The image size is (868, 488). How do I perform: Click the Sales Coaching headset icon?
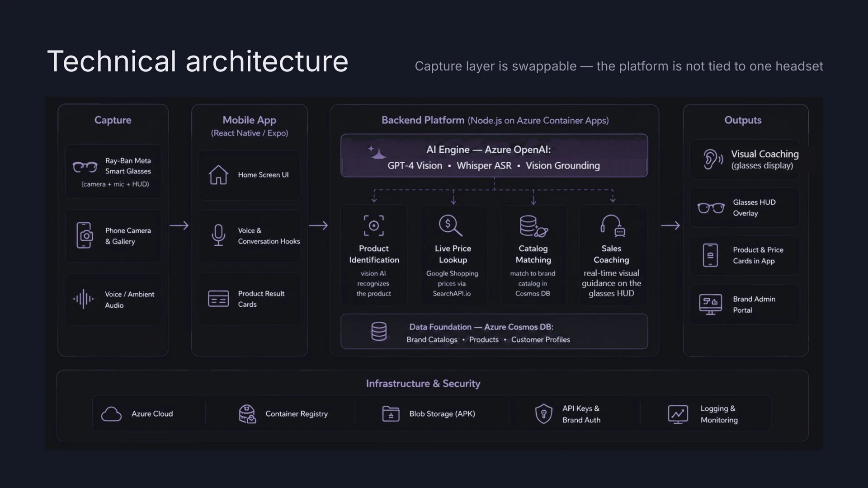coord(613,225)
